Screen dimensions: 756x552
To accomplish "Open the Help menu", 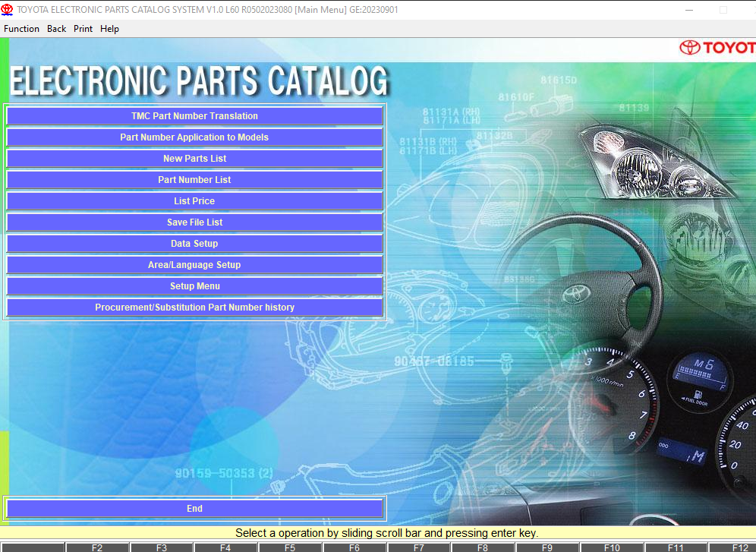I will [109, 29].
